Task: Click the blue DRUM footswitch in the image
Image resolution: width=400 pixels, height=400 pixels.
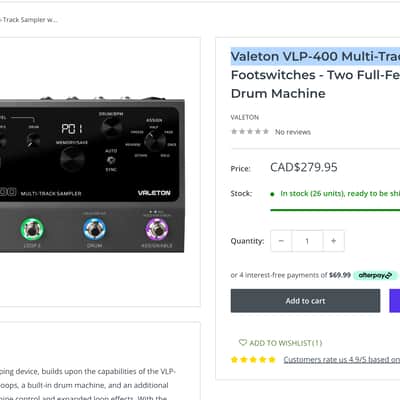Action: (x=94, y=229)
